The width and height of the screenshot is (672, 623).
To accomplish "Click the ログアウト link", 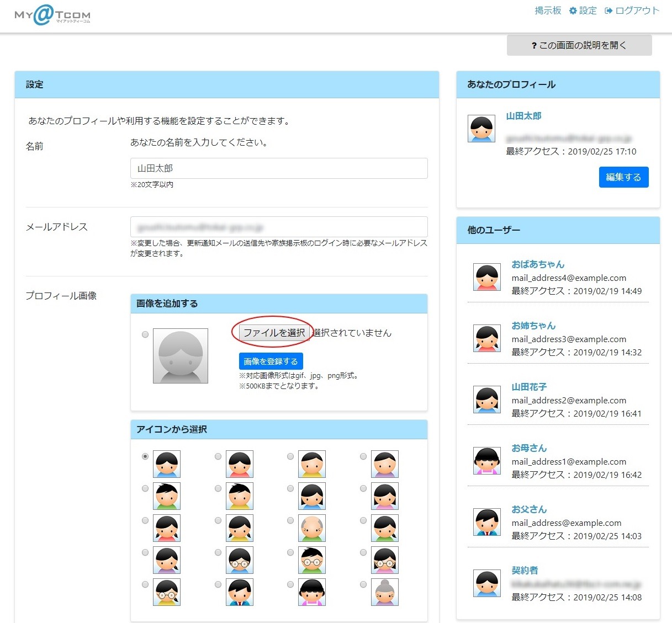I will coord(633,10).
